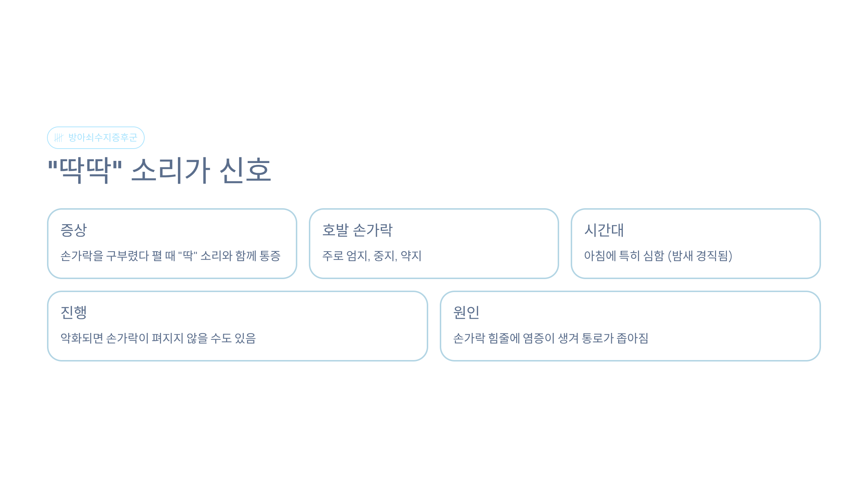Select the 증상 card title
Image resolution: width=868 pixels, height=488 pixels.
click(x=74, y=230)
